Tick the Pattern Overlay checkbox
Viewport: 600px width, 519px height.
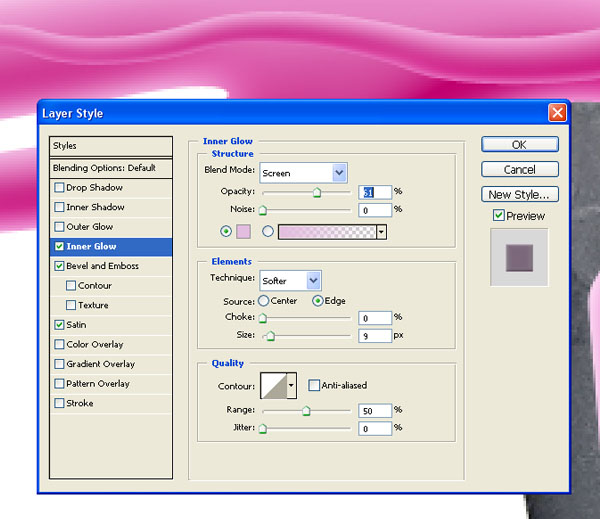59,384
